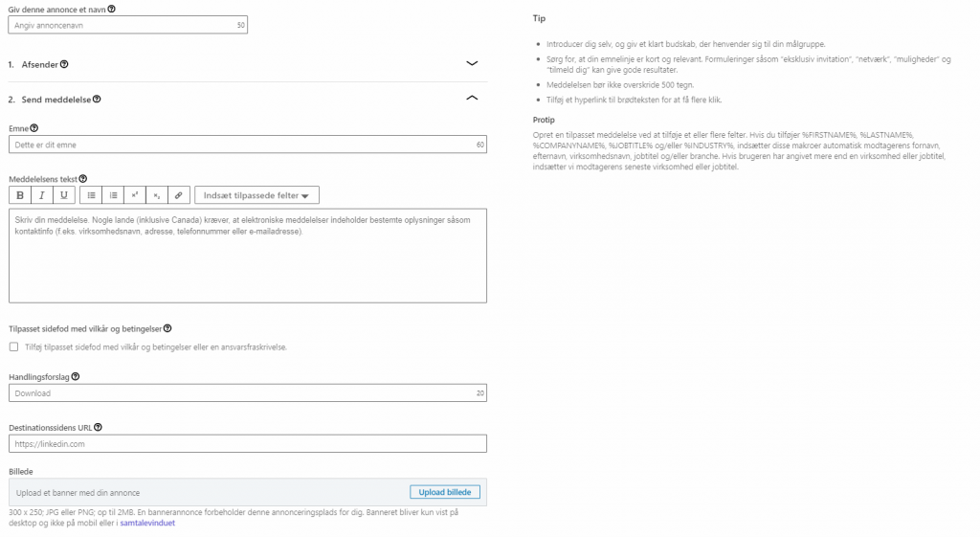
Task: Enable the tilpasset sidefod checkbox
Action: [13, 347]
